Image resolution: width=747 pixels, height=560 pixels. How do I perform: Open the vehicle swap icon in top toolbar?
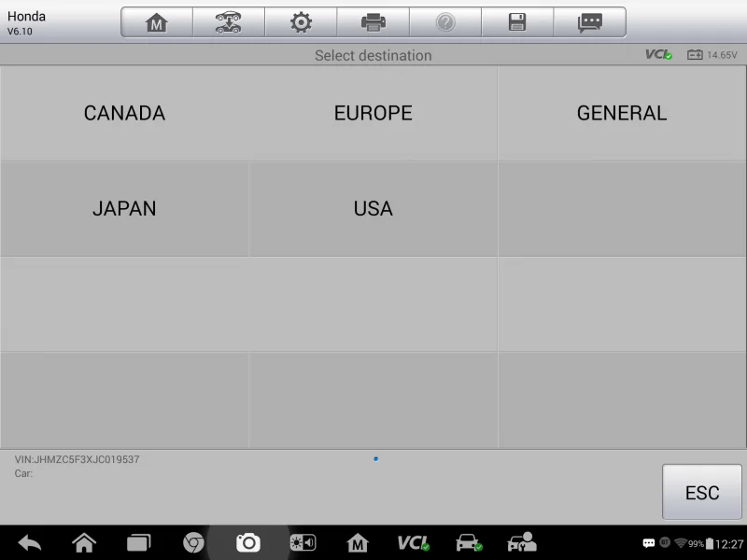point(229,22)
